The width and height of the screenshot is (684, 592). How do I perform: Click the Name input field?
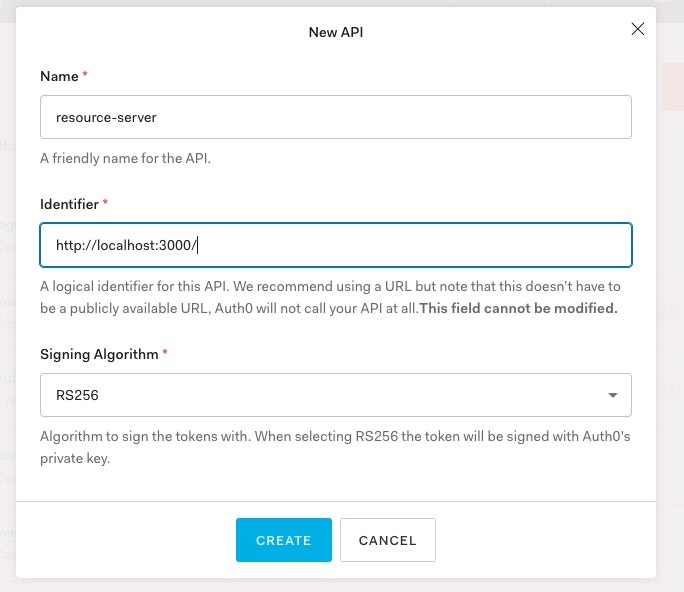[335, 117]
